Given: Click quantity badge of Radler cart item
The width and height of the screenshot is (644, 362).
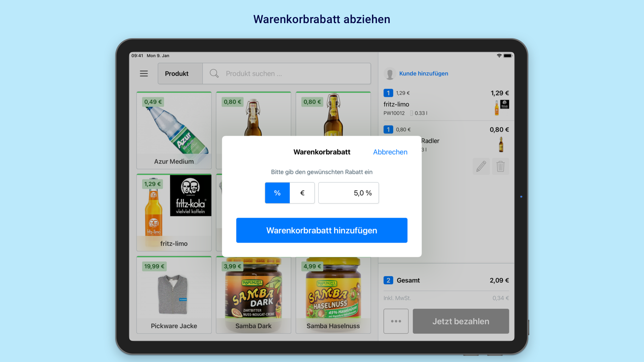Looking at the screenshot, I should [x=388, y=129].
